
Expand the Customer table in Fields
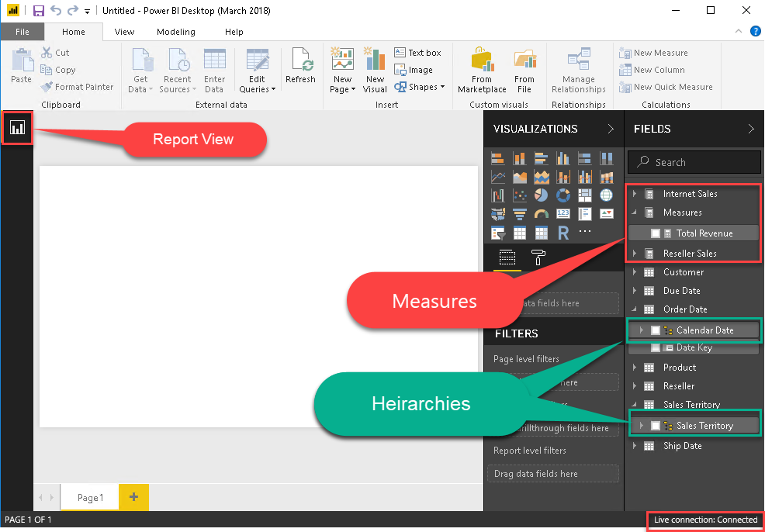tap(635, 271)
